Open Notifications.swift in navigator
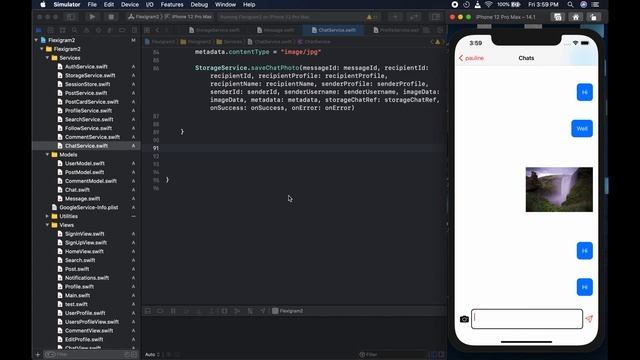This screenshot has height=360, width=640. tap(87, 278)
